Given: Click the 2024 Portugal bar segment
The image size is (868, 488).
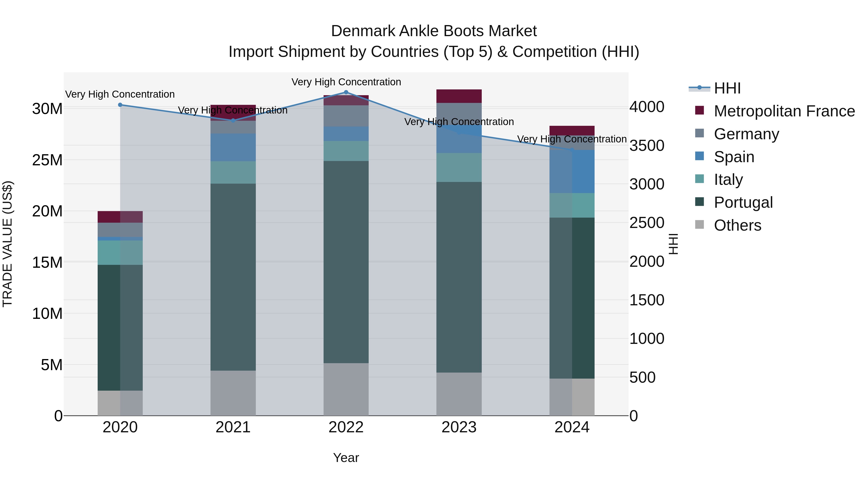Looking at the screenshot, I should pyautogui.click(x=572, y=298).
